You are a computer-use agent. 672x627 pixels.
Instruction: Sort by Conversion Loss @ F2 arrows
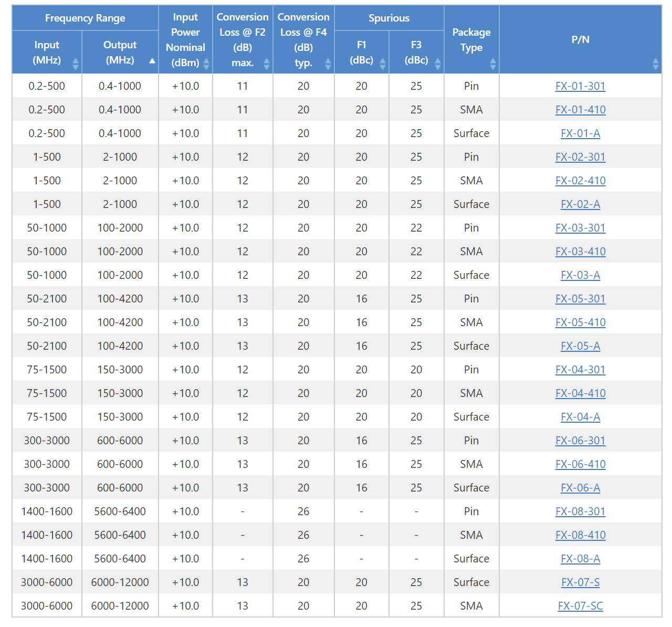pos(267,64)
